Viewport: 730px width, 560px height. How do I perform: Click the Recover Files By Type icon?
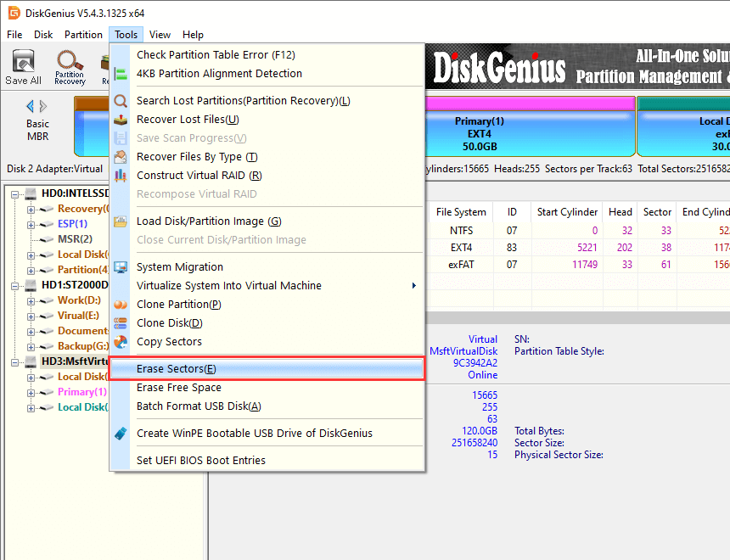(121, 157)
